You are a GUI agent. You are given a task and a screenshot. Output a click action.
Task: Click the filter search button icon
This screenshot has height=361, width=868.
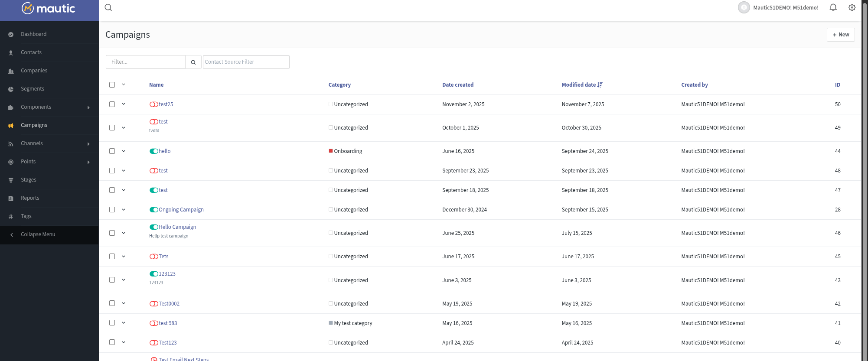(193, 62)
